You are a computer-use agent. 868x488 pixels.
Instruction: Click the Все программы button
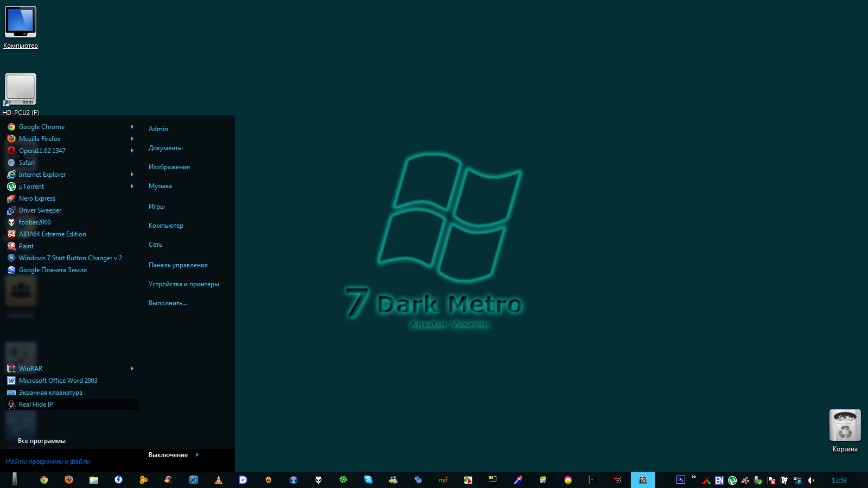(42, 441)
